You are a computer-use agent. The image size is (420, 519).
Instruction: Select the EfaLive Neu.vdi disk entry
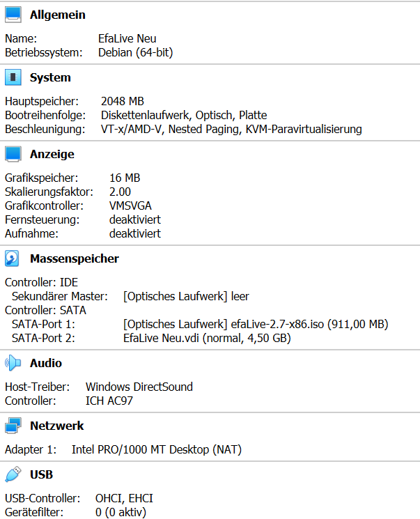[206, 339]
